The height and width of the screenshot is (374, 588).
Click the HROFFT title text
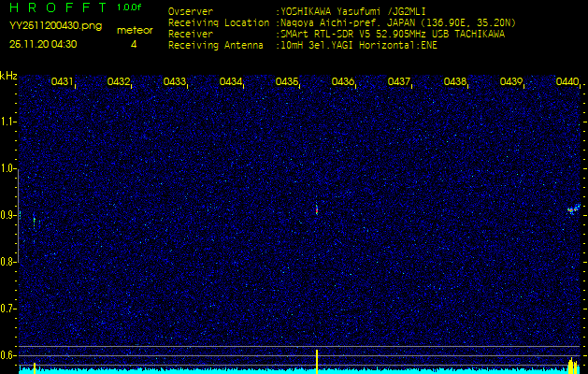click(54, 8)
